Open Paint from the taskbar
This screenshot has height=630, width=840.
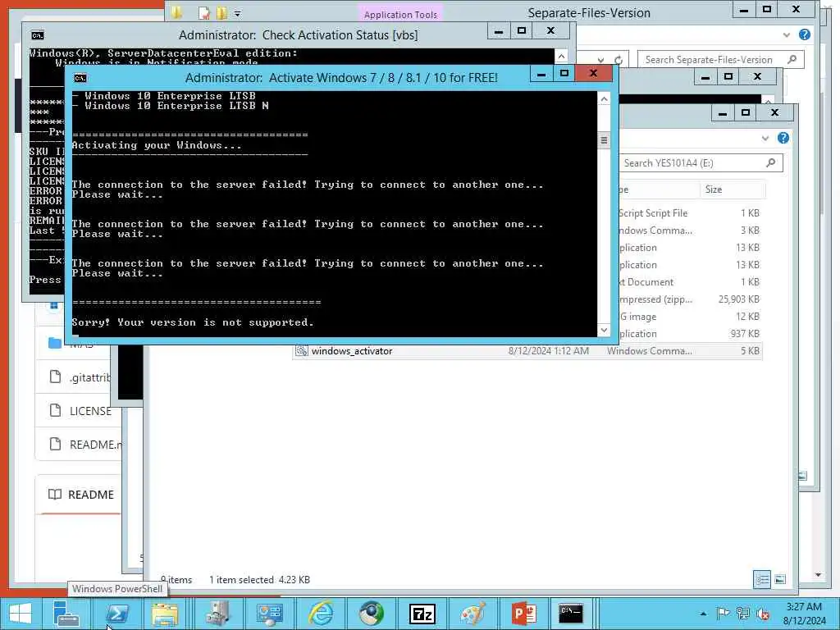(x=473, y=614)
